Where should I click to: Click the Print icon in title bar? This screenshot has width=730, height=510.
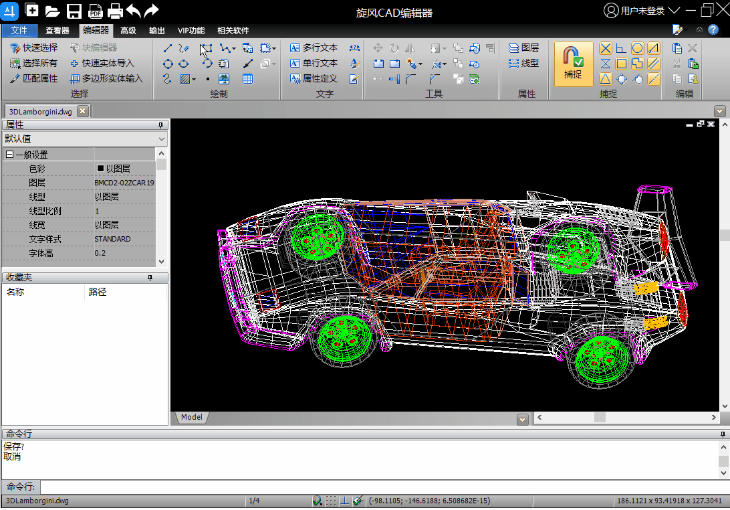[114, 11]
